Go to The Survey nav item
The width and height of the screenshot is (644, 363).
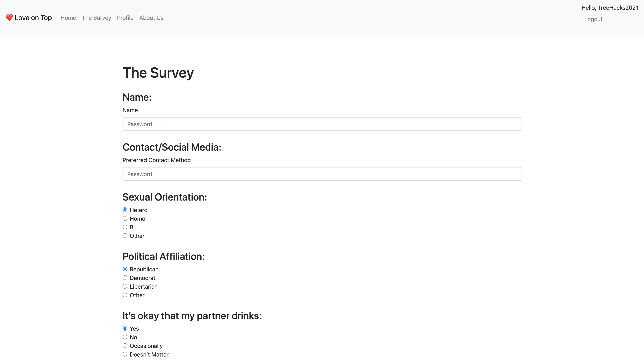96,18
